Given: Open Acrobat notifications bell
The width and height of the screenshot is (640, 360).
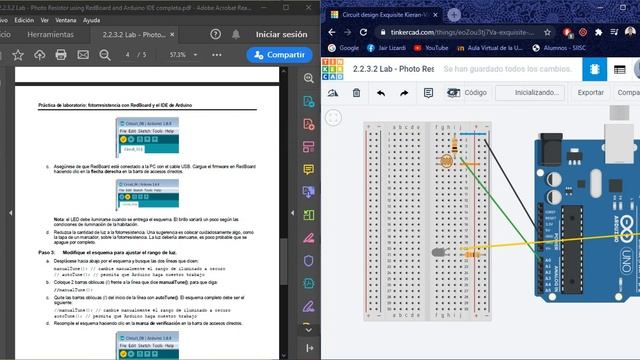Looking at the screenshot, I should click(236, 34).
